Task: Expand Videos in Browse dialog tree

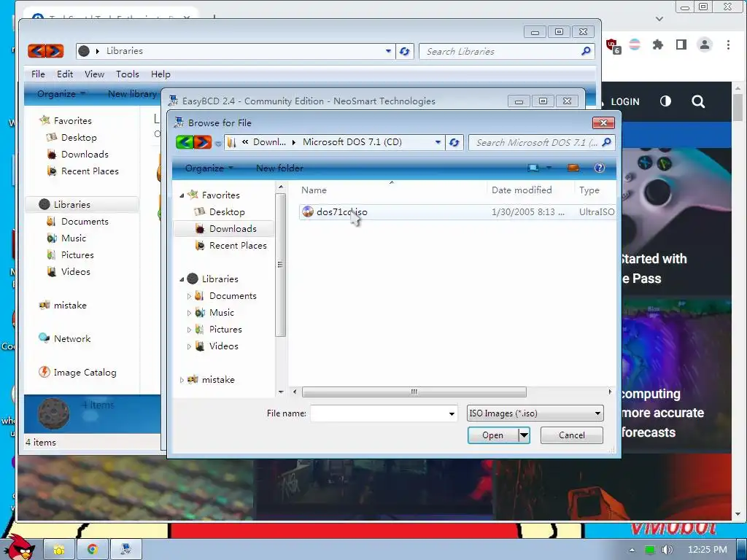Action: 189,346
